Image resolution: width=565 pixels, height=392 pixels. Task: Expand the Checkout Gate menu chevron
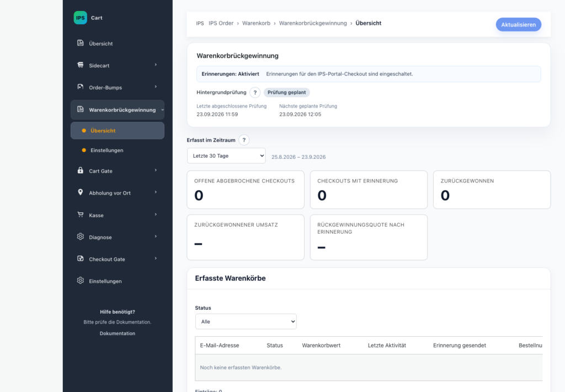tap(156, 259)
